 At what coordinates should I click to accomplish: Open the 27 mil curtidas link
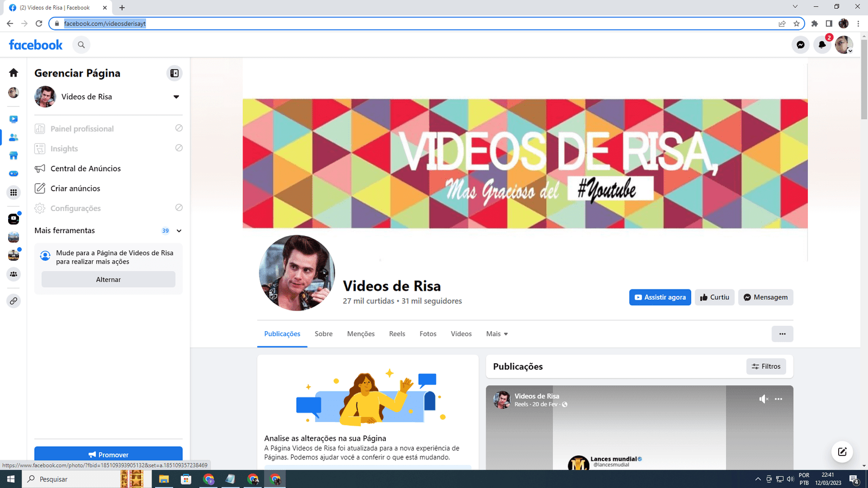tap(368, 301)
